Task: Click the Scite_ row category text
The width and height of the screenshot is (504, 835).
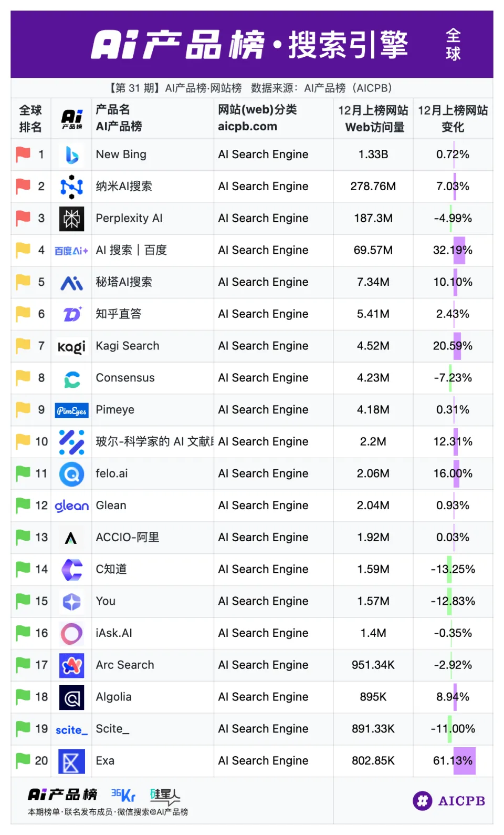Action: pos(263,729)
